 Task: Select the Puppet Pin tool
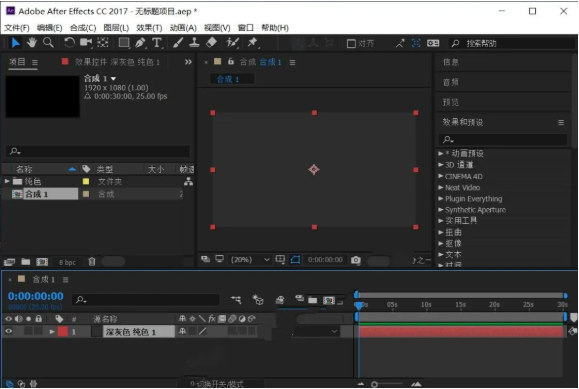point(253,43)
